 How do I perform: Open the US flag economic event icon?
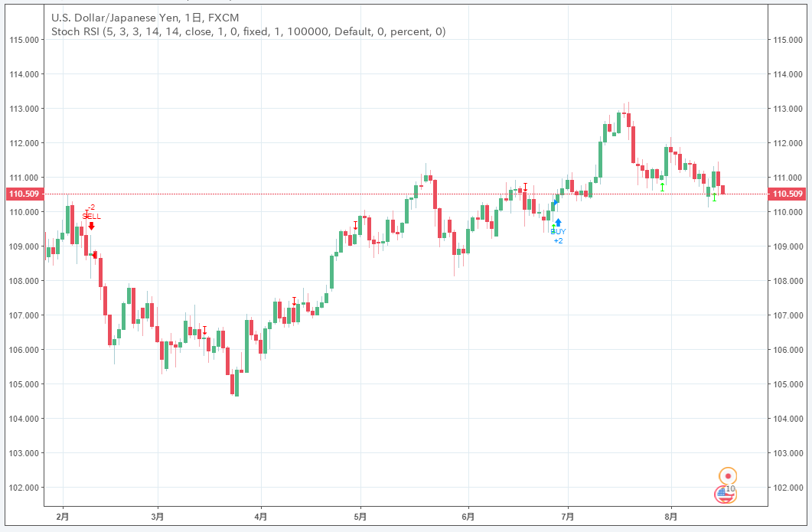[725, 494]
